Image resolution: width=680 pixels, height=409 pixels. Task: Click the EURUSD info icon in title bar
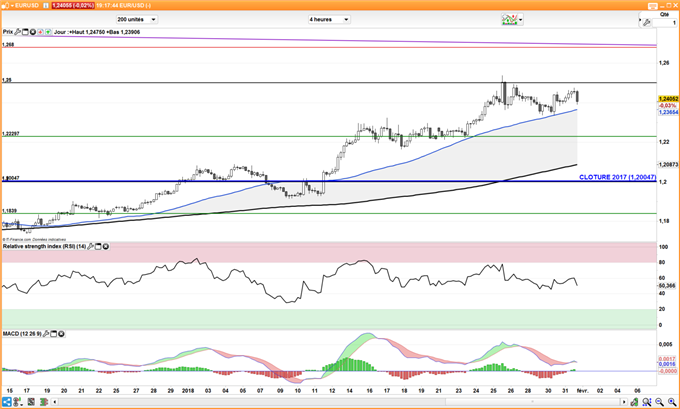click(46, 5)
